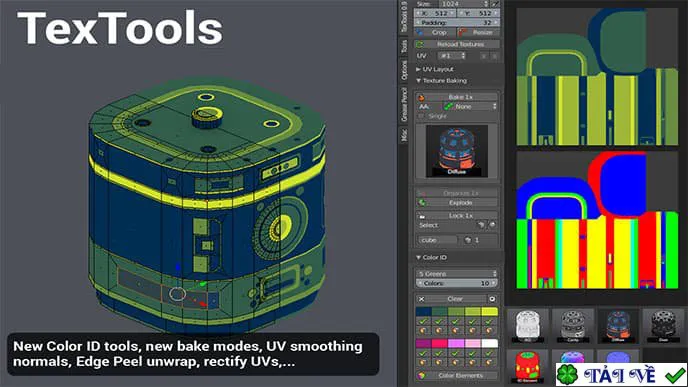Toggle the Single checkbox

(422, 116)
